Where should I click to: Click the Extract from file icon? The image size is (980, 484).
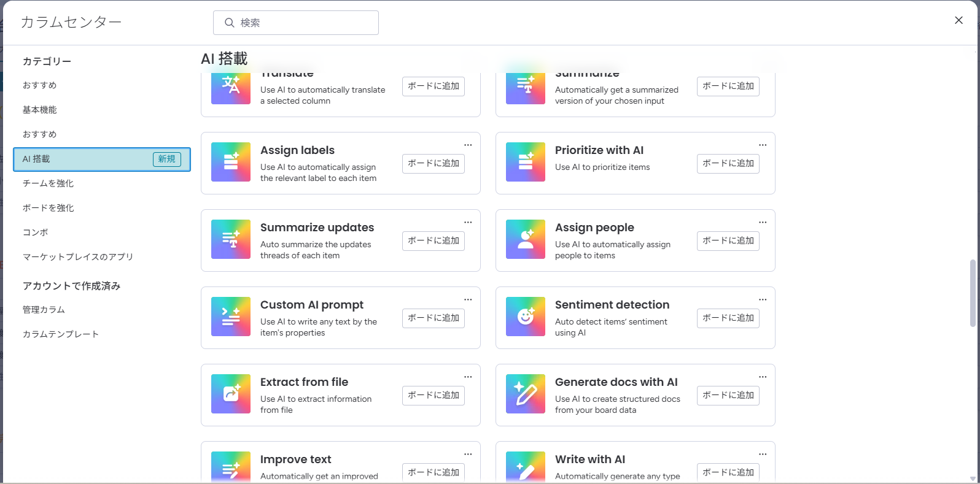[231, 394]
